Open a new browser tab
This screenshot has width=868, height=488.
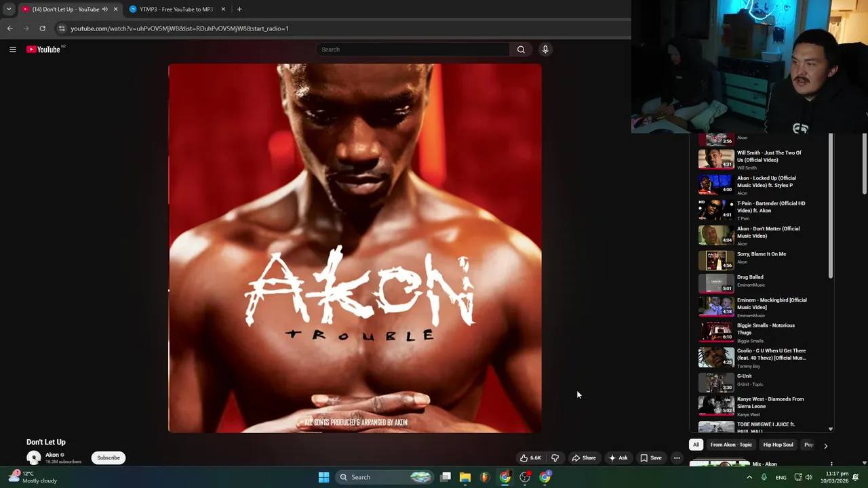coord(239,9)
